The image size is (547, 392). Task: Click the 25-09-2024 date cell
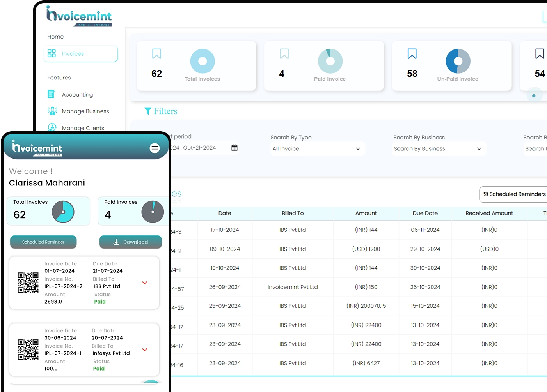point(225,306)
